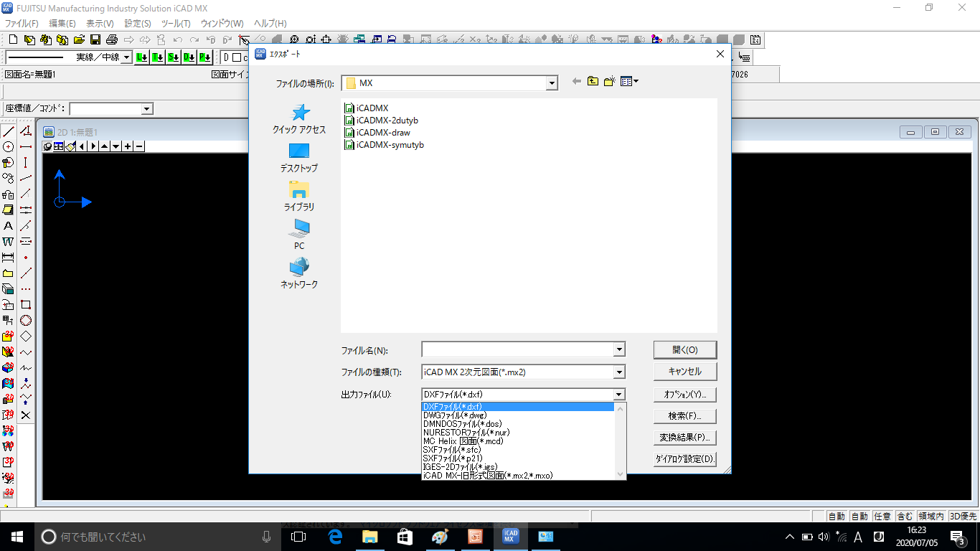Select the diamond shape tool
This screenshot has width=980, height=551.
click(x=26, y=336)
